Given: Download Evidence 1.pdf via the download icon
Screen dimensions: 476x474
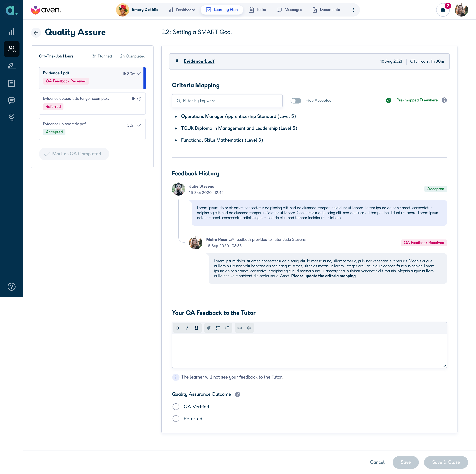Looking at the screenshot, I should tap(177, 61).
